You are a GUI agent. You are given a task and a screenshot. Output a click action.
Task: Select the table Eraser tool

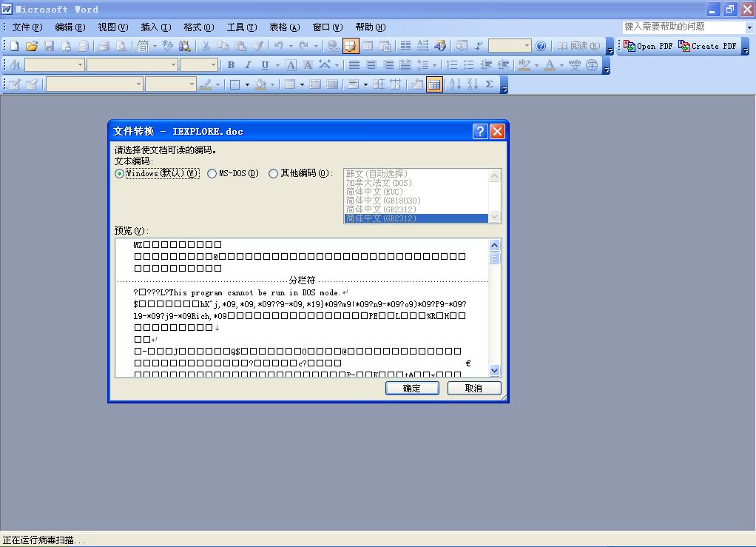pos(32,84)
